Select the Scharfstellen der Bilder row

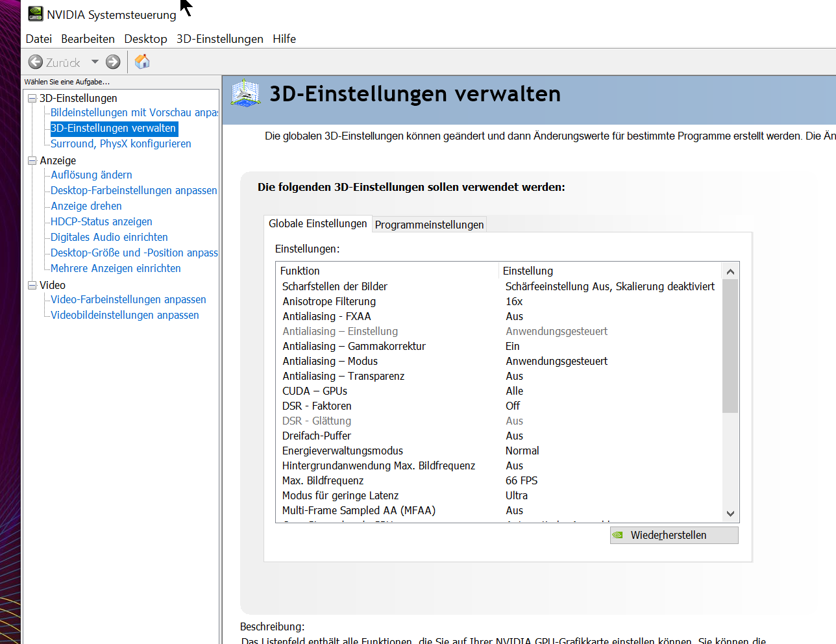point(498,286)
